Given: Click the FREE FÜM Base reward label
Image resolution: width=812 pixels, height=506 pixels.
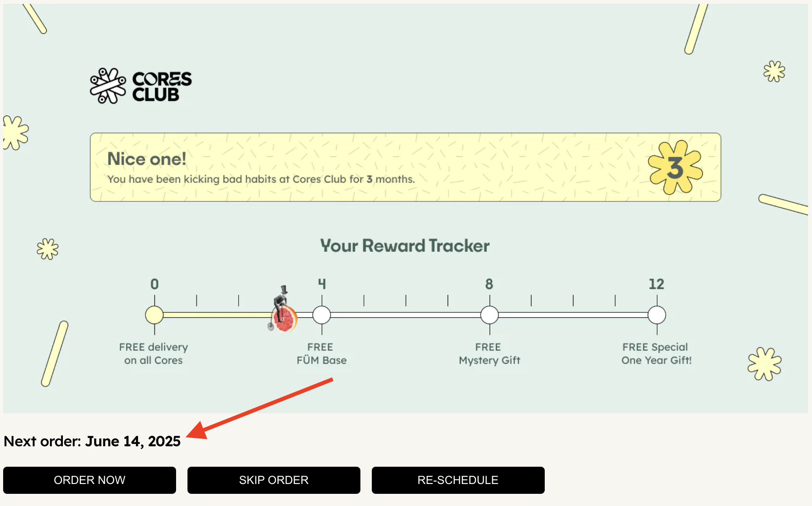Looking at the screenshot, I should pyautogui.click(x=321, y=354).
